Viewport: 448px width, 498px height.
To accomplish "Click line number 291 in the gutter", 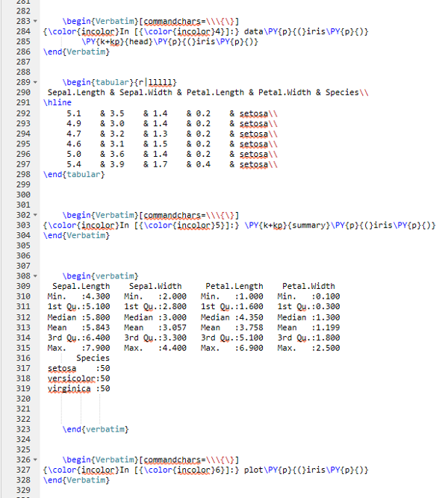I will tap(23, 102).
